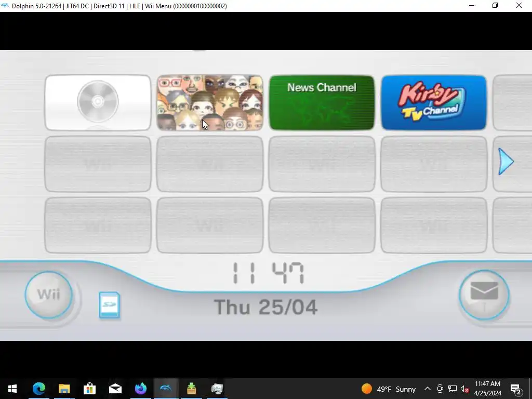This screenshot has width=532, height=399.
Task: Click the Thu 25/04 date text
Action: tap(265, 307)
